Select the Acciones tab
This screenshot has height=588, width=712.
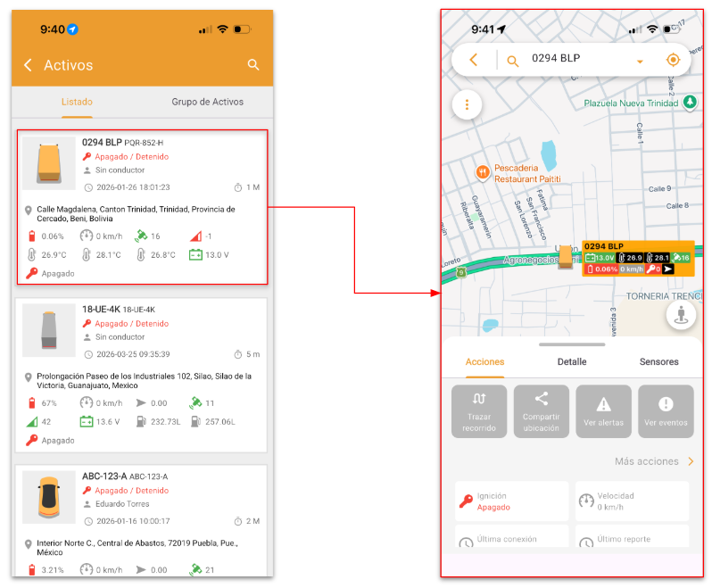(x=484, y=362)
